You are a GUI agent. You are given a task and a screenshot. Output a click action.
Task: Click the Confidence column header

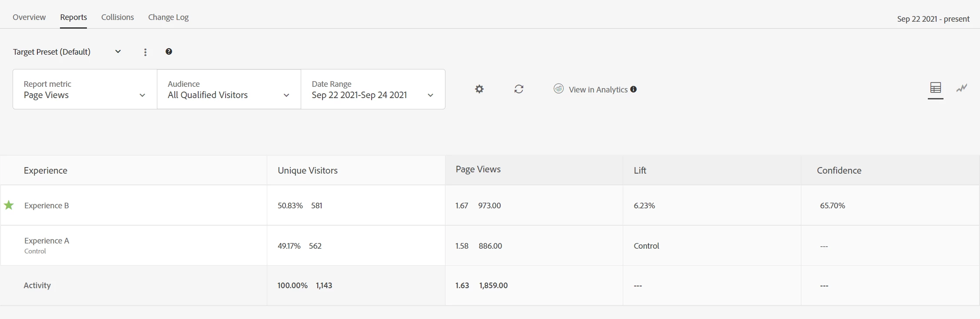point(839,171)
